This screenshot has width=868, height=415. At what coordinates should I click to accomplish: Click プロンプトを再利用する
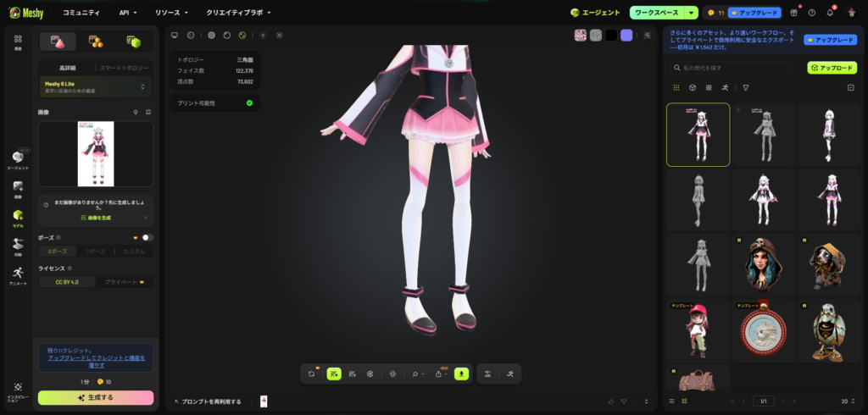coord(208,401)
